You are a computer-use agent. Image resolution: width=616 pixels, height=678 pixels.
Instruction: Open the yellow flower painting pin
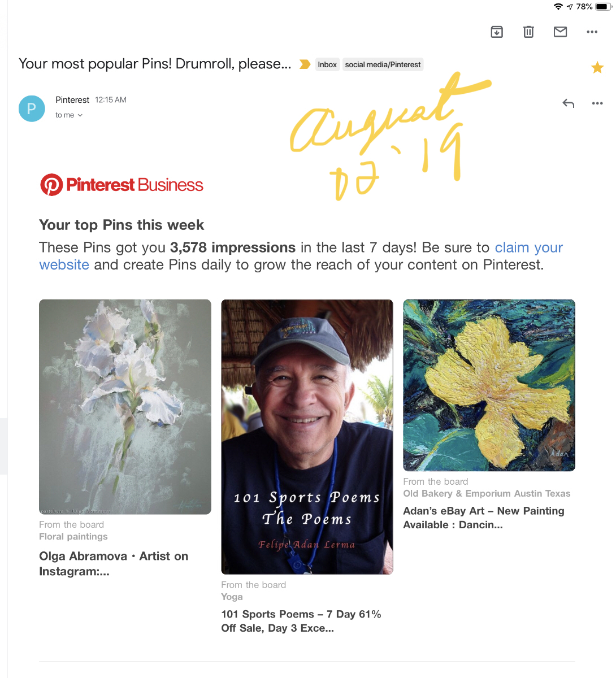coord(489,385)
